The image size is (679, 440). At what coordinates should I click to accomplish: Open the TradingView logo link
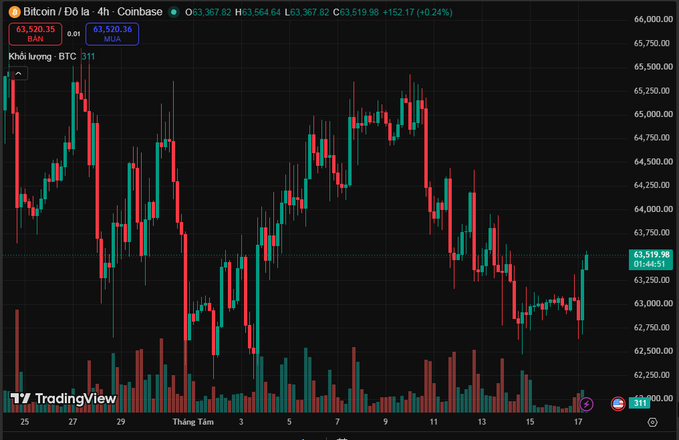click(63, 398)
